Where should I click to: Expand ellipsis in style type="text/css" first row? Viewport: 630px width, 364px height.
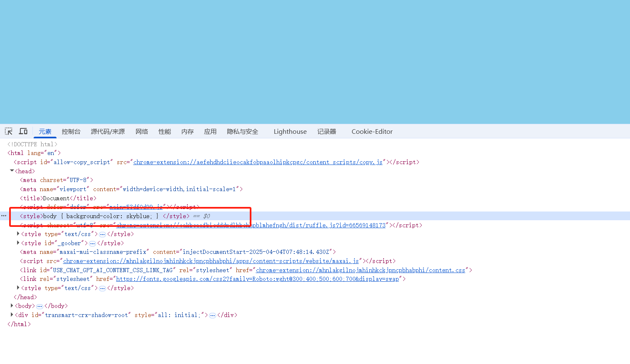[102, 234]
